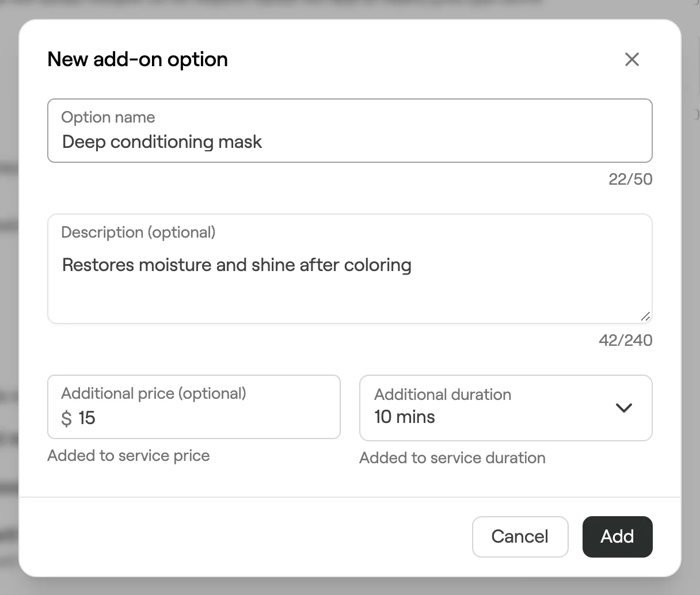This screenshot has height=595, width=700.
Task: Grab the description resize handle
Action: 645,316
